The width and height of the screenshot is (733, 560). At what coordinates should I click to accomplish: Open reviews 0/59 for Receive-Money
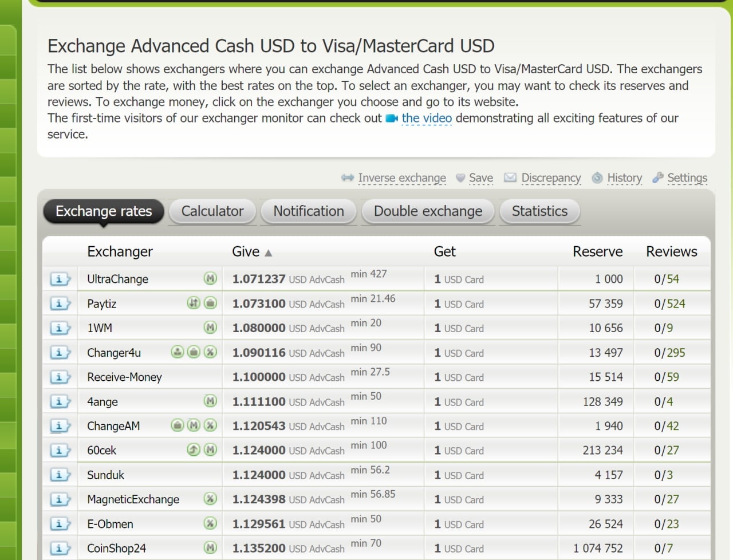pyautogui.click(x=667, y=377)
